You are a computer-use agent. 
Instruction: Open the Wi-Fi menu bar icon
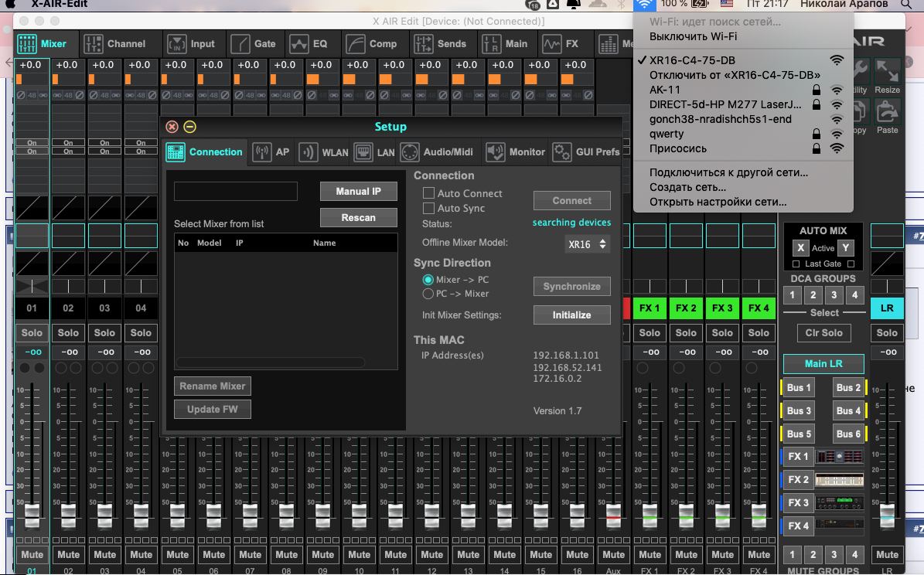[644, 5]
